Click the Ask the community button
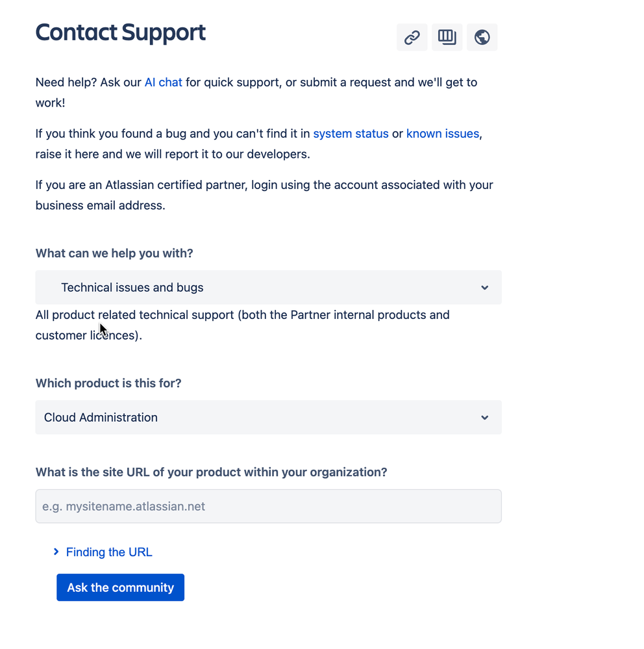Image resolution: width=644 pixels, height=649 pixels. [120, 587]
